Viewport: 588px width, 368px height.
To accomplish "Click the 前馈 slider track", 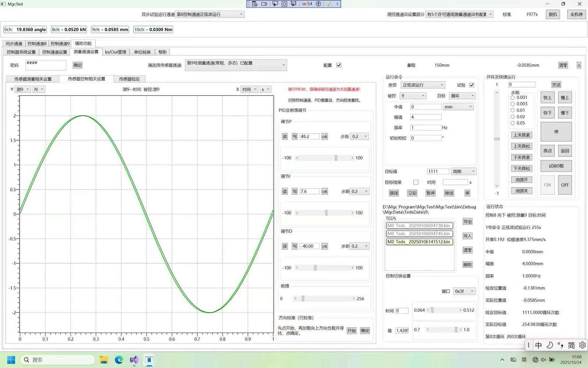I will [324, 298].
